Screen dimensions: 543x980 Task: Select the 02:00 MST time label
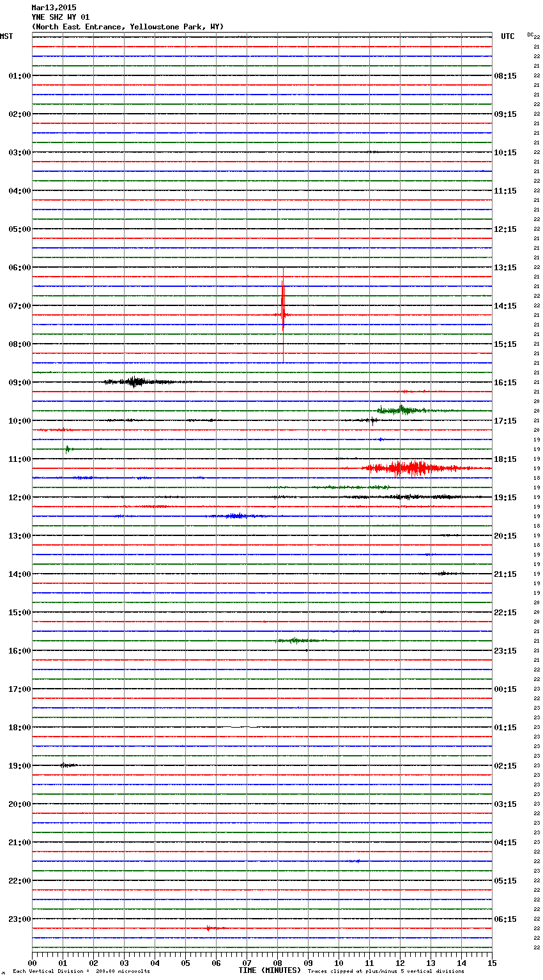pyautogui.click(x=19, y=114)
